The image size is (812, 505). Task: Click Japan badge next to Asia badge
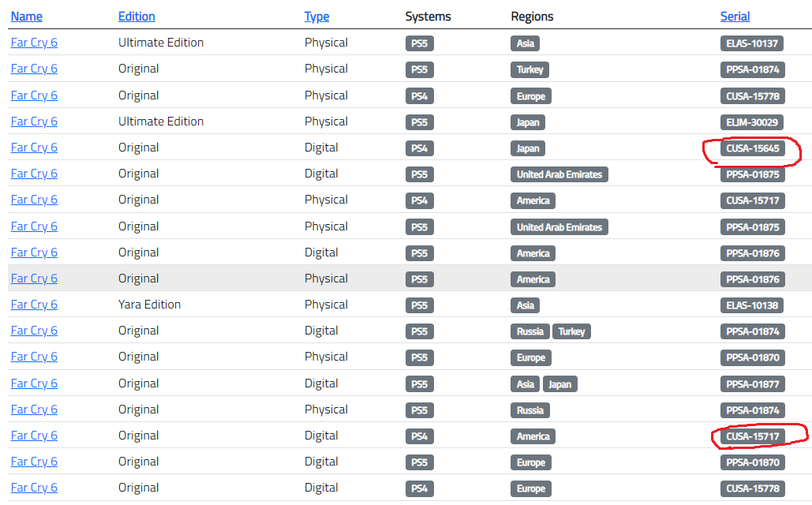(x=559, y=384)
